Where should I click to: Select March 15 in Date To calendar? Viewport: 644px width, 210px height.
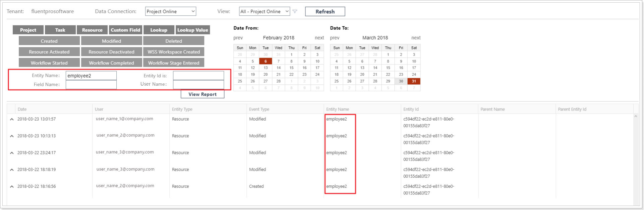[x=388, y=68]
